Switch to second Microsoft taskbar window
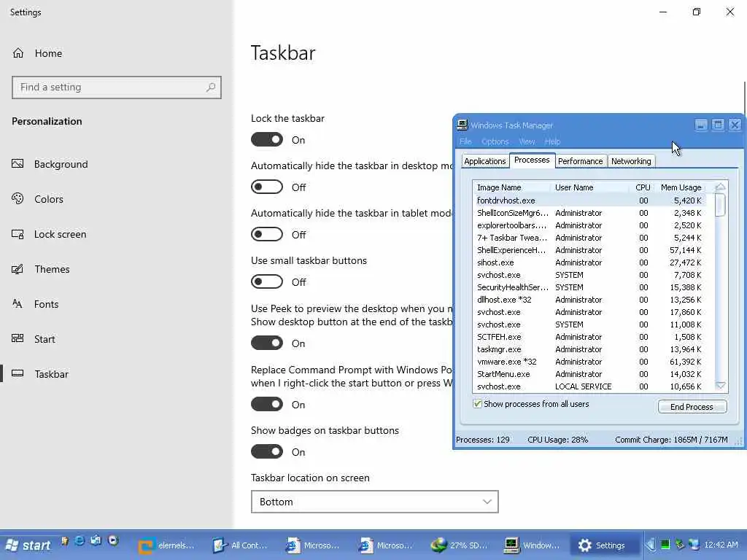Image resolution: width=747 pixels, height=560 pixels. [x=387, y=545]
